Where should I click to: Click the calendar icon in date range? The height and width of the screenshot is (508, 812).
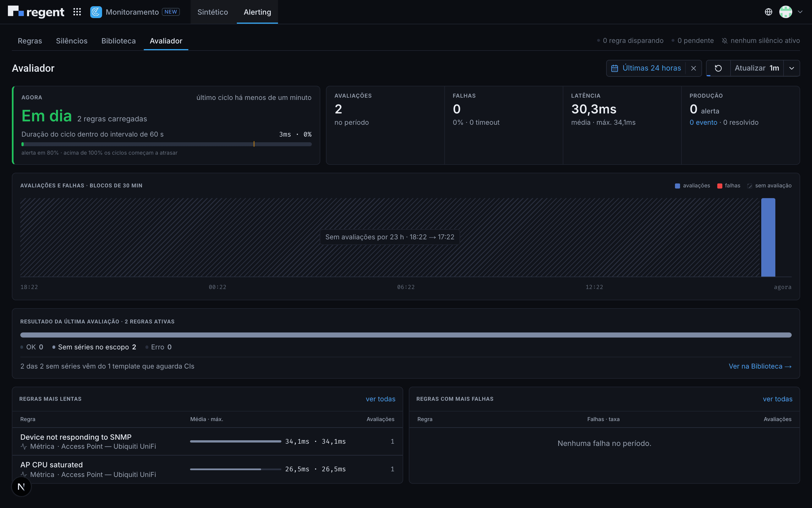click(614, 68)
